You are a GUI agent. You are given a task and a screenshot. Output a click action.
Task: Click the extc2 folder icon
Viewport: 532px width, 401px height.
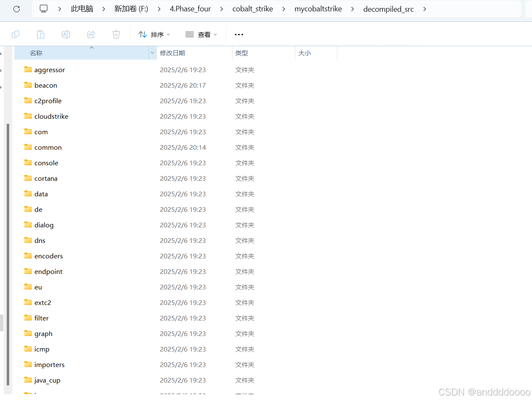tap(28, 302)
